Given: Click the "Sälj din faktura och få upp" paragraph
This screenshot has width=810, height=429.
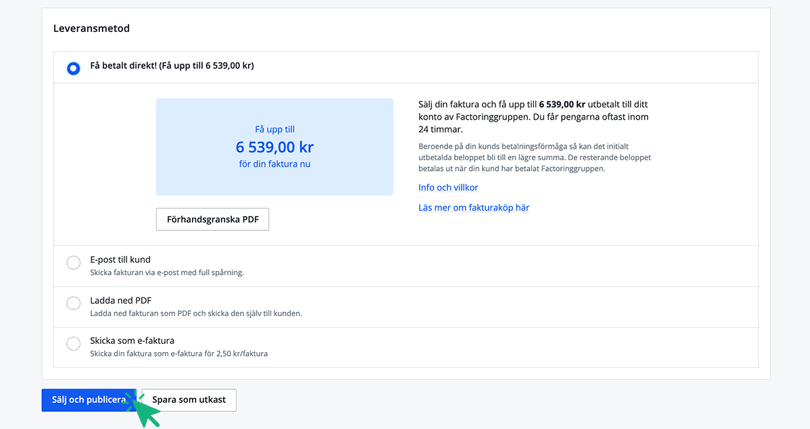Looking at the screenshot, I should tap(533, 116).
